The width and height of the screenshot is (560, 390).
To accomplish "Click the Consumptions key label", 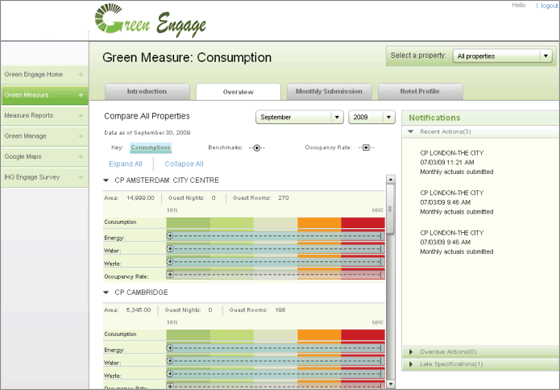I will click(151, 148).
